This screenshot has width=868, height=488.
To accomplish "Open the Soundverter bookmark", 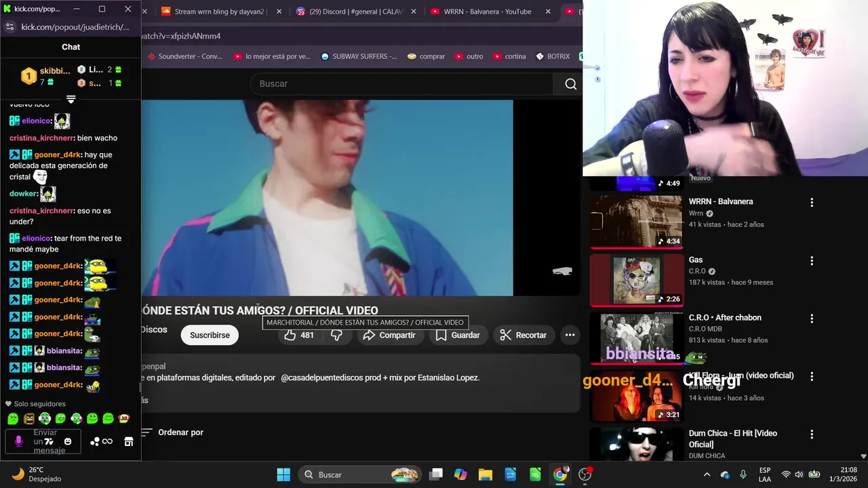I will (x=184, y=56).
